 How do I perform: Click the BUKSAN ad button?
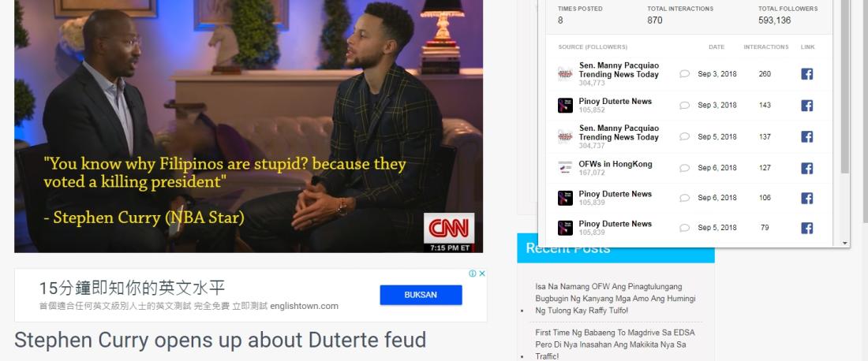click(421, 295)
